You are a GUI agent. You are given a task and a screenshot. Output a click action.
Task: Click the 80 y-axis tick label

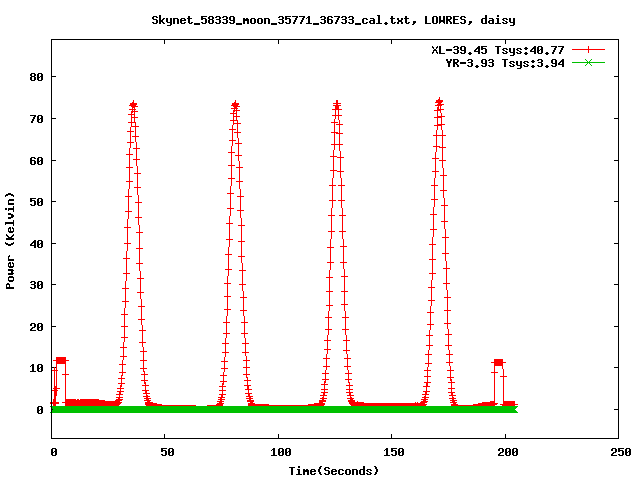coord(36,77)
